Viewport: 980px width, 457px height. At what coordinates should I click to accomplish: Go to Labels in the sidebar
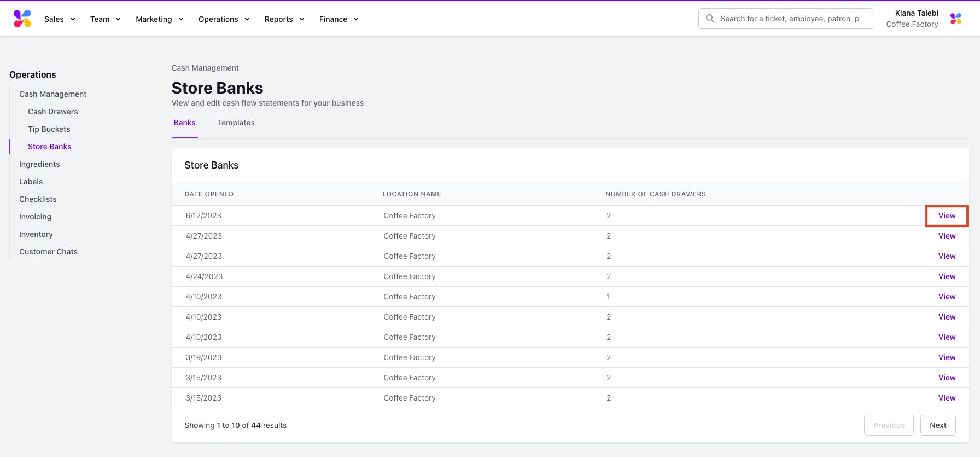(x=31, y=182)
